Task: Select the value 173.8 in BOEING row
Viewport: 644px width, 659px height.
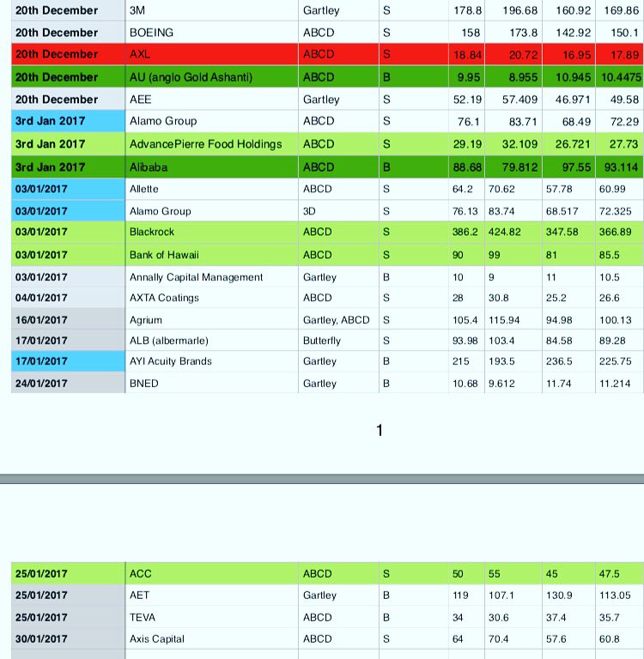Action: tap(524, 33)
